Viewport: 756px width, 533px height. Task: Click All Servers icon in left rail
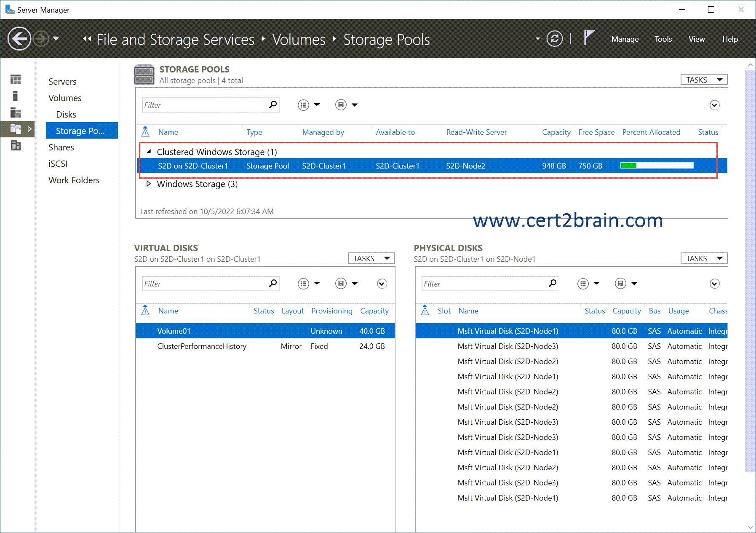tap(16, 112)
